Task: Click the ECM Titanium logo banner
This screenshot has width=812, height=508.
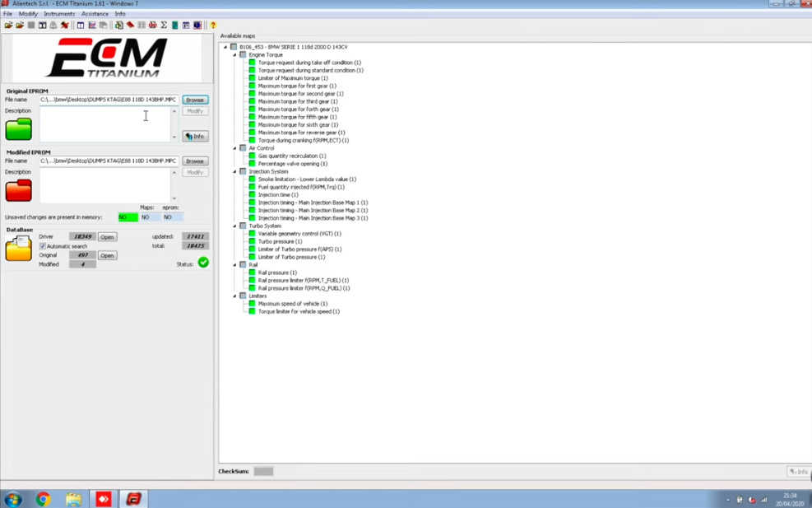Action: pos(107,58)
